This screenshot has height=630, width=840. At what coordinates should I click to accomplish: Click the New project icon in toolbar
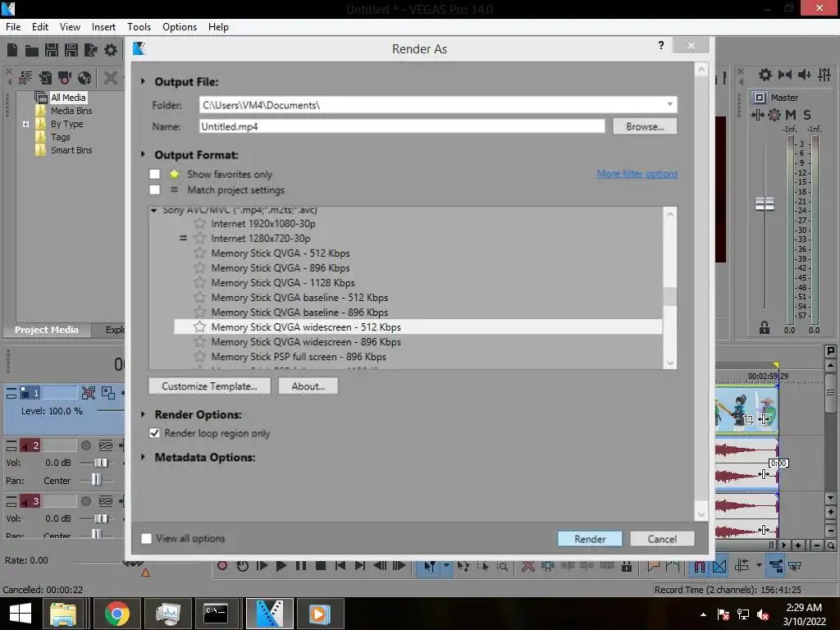click(12, 50)
